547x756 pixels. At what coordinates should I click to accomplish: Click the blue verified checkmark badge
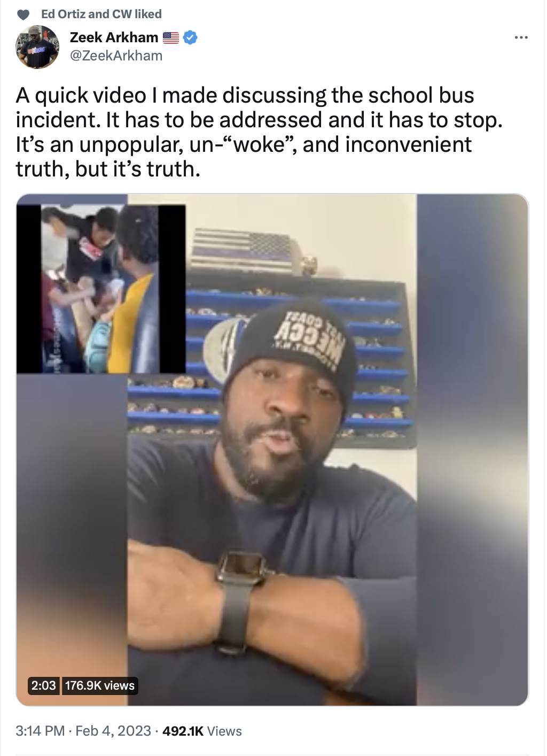tap(190, 37)
